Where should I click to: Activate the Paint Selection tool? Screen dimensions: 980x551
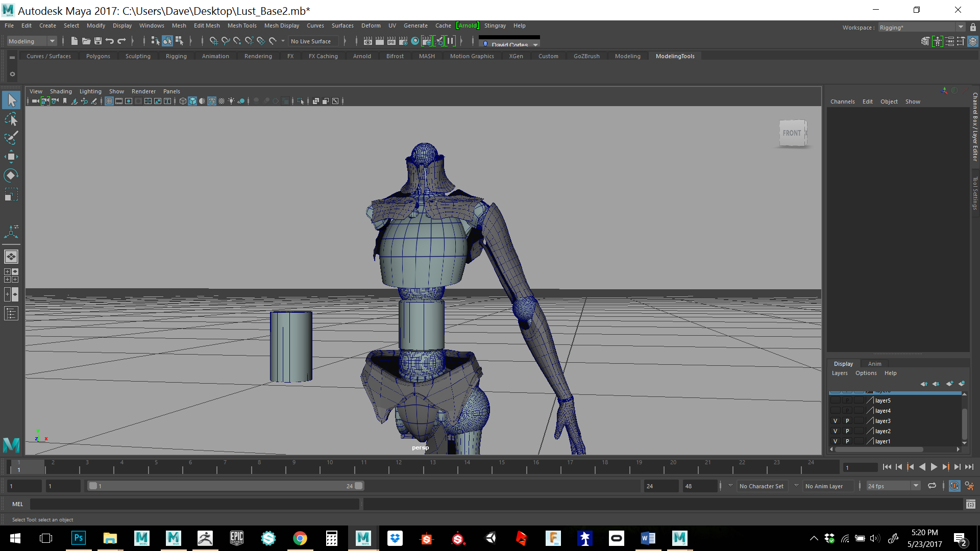click(11, 138)
